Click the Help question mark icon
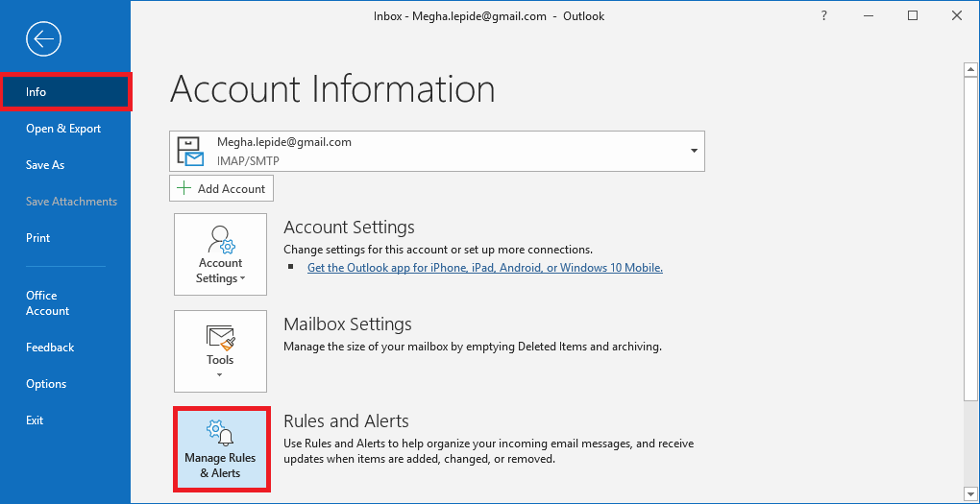This screenshot has height=504, width=980. [824, 16]
